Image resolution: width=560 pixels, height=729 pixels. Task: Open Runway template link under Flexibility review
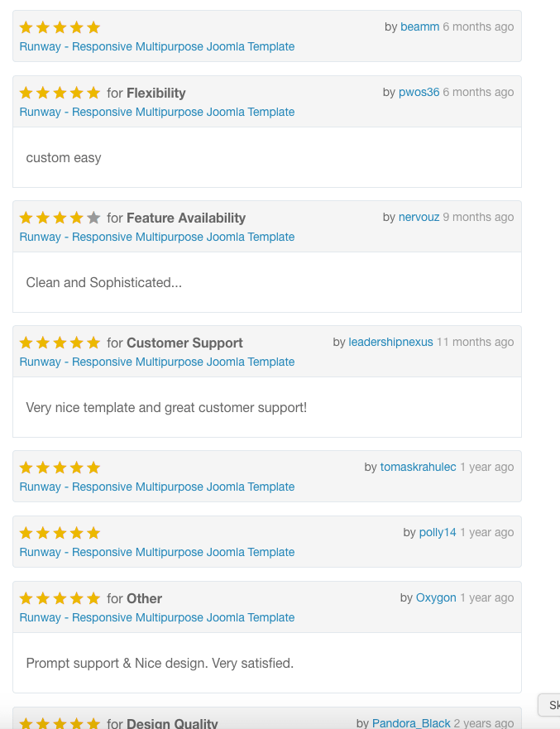point(157,112)
